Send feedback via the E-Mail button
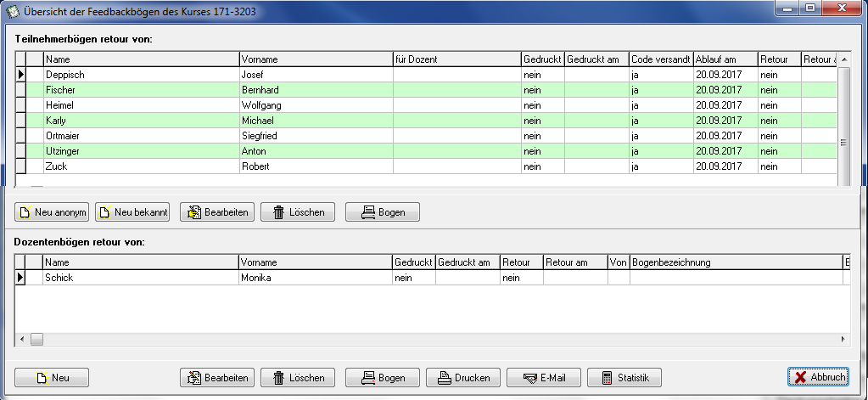This screenshot has width=868, height=400. [544, 378]
